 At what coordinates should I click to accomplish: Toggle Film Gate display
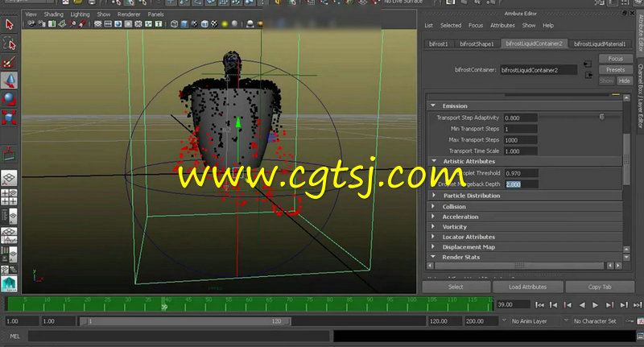click(108, 24)
